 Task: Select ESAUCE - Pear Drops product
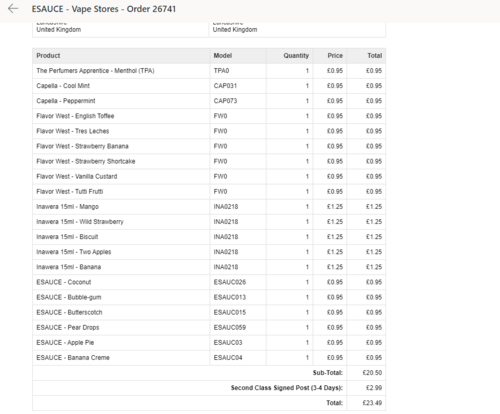point(68,327)
